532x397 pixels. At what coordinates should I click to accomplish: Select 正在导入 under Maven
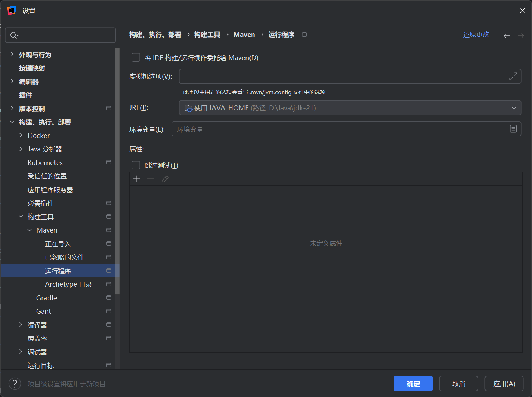(58, 244)
